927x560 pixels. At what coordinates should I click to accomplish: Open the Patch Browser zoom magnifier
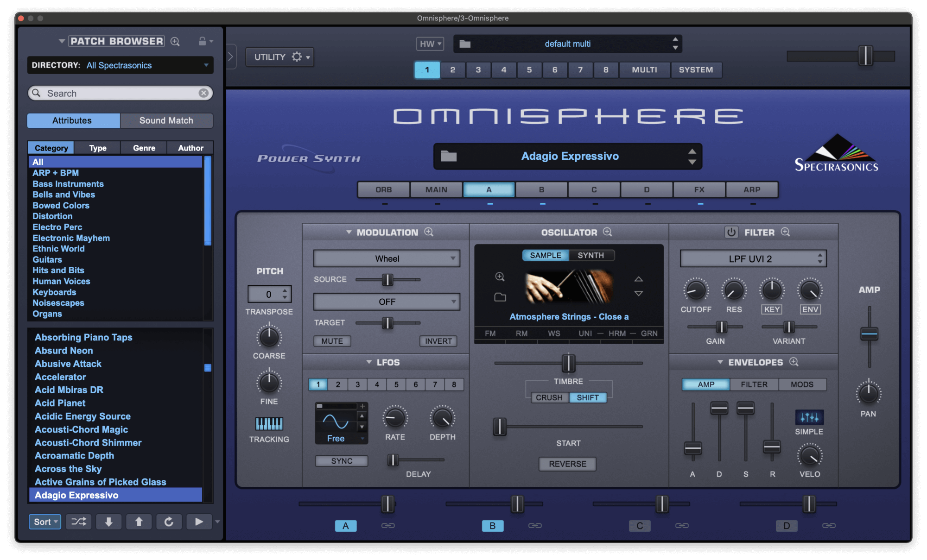click(x=175, y=41)
